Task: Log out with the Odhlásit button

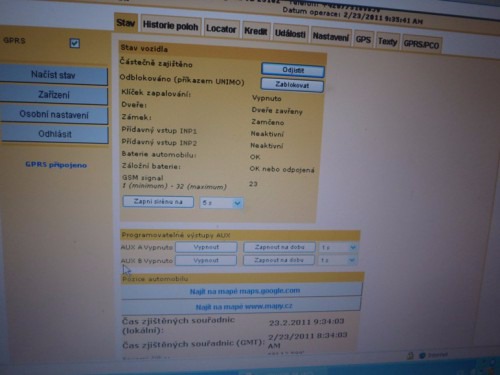Action: point(55,134)
